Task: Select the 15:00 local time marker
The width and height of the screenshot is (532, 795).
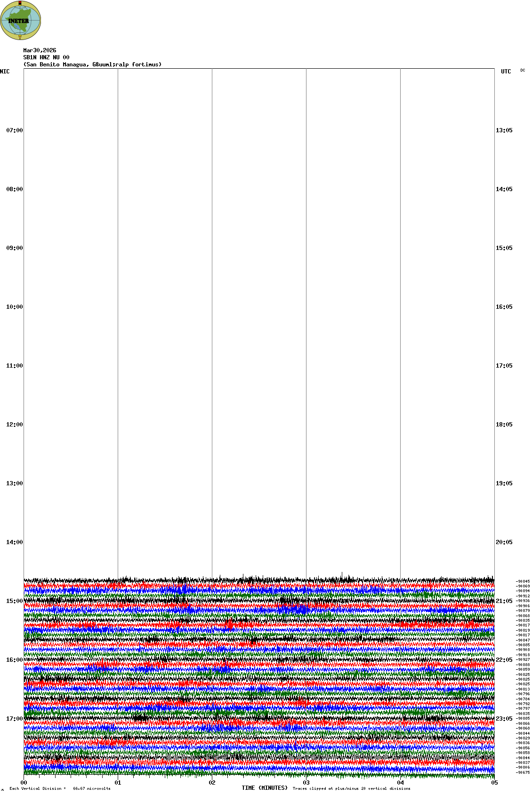Action: (x=14, y=601)
